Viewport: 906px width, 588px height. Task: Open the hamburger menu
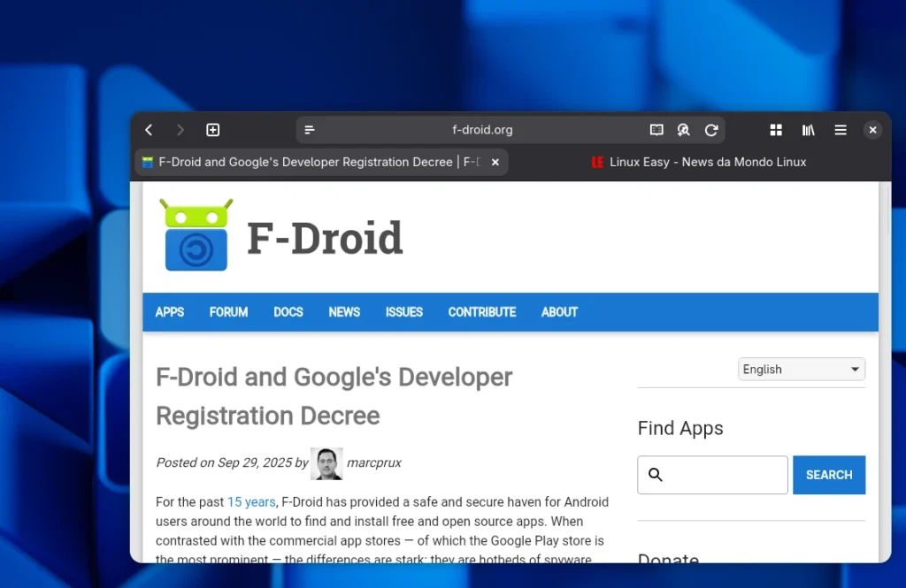(840, 129)
